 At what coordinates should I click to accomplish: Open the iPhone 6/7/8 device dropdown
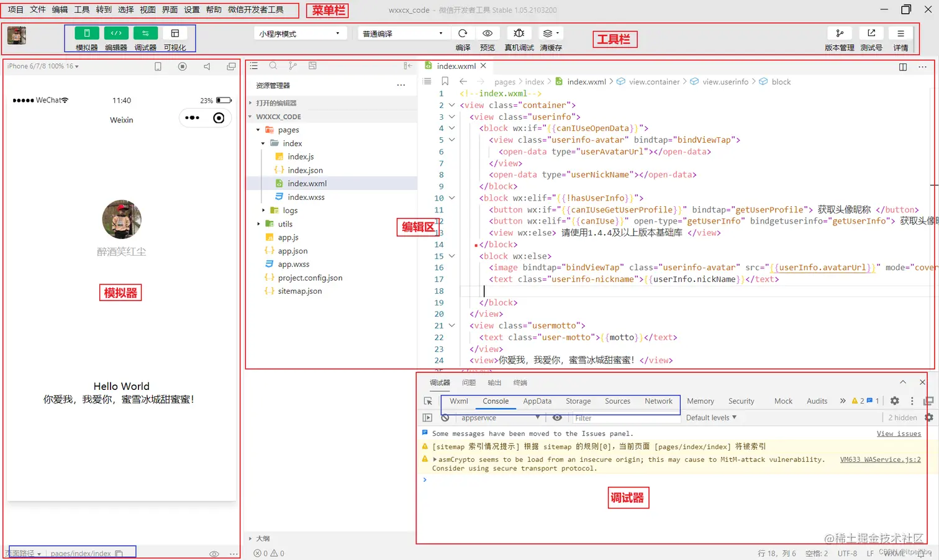click(x=43, y=66)
